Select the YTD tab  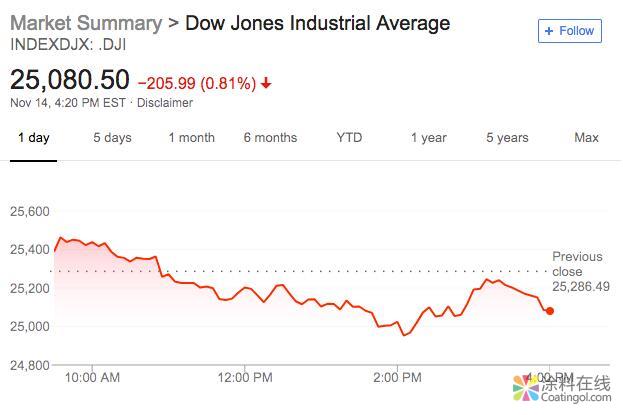click(x=349, y=138)
